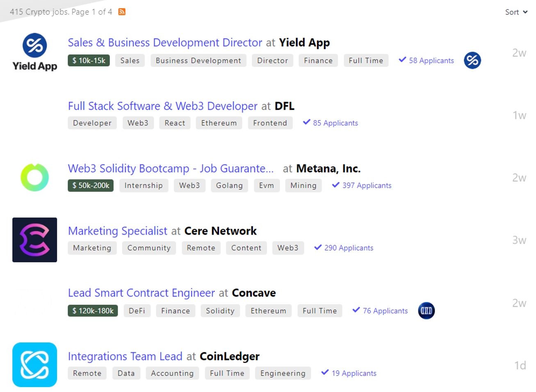Click the DFL company name

click(285, 106)
